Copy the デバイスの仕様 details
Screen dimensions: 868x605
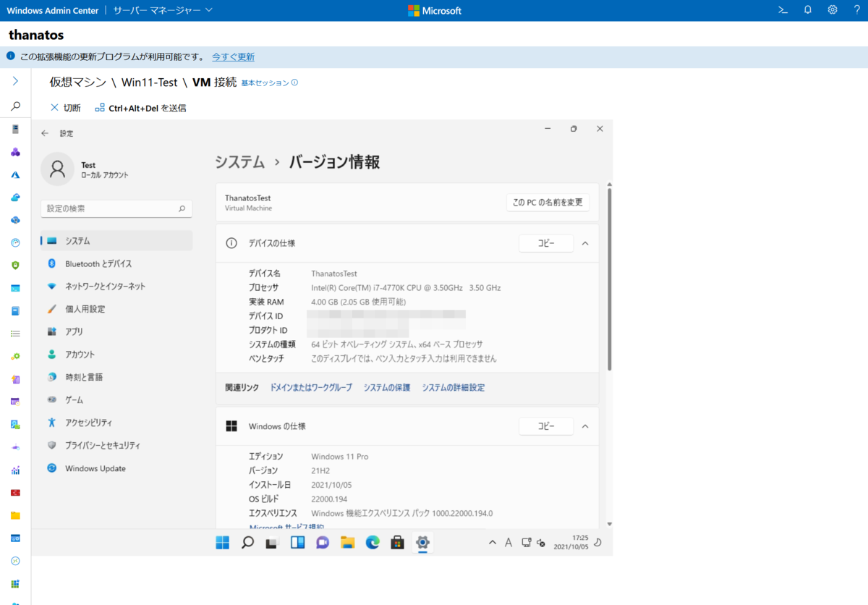pyautogui.click(x=546, y=243)
